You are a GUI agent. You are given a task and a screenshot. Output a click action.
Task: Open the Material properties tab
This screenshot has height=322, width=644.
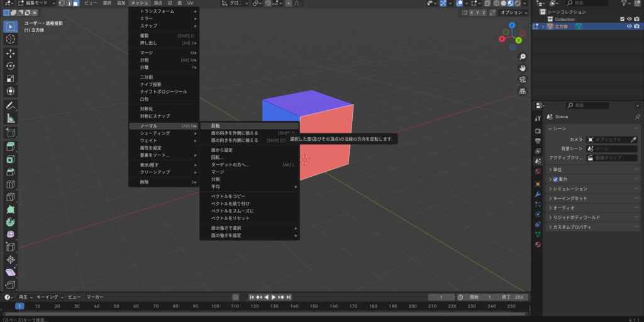pos(538,245)
